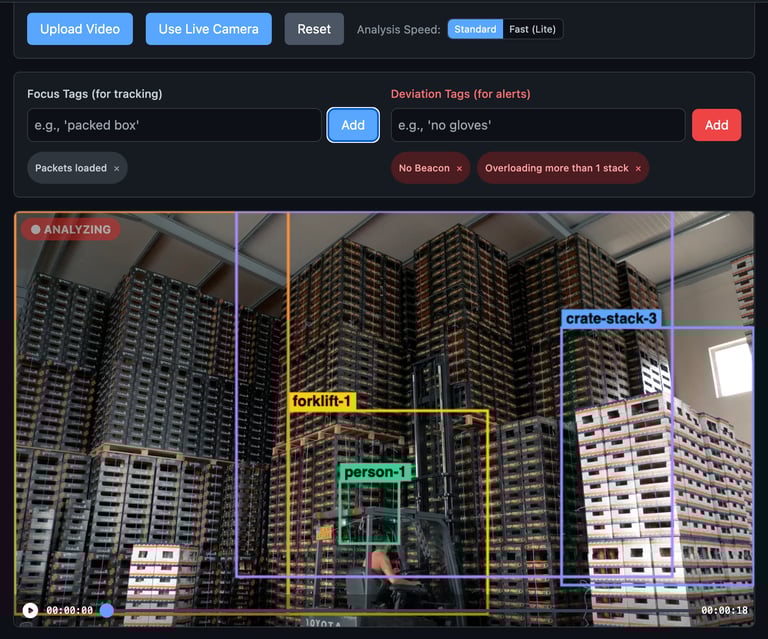Focus the Deviation Tags input field

coord(538,125)
